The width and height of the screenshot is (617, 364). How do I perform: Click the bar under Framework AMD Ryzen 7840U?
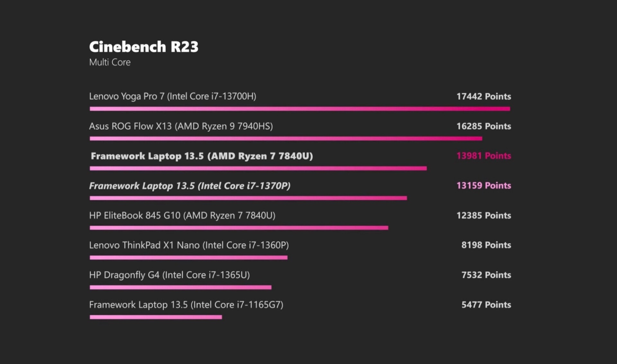(x=258, y=168)
